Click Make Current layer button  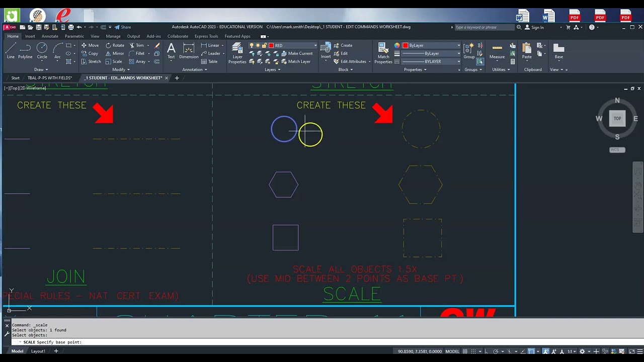[x=297, y=53]
